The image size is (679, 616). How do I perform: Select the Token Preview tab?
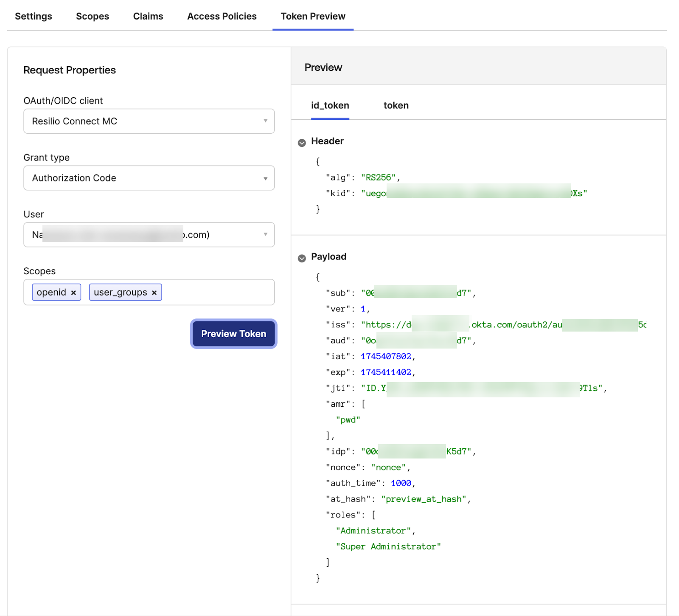click(x=313, y=16)
